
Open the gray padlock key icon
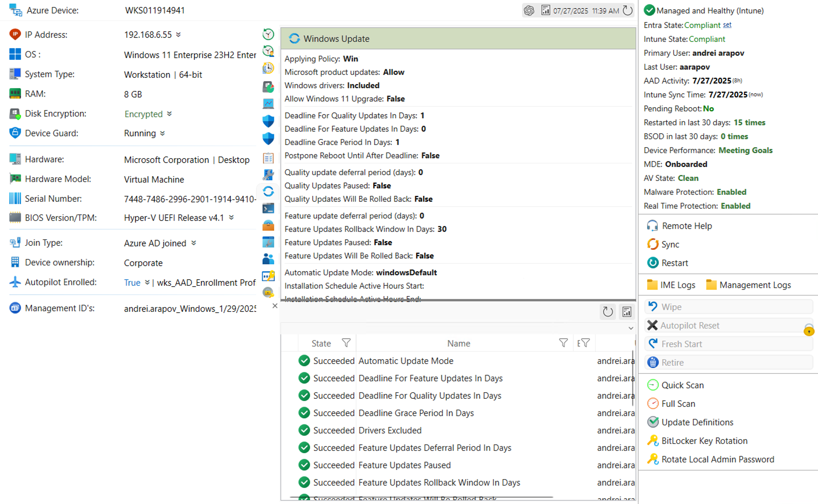pos(268,292)
